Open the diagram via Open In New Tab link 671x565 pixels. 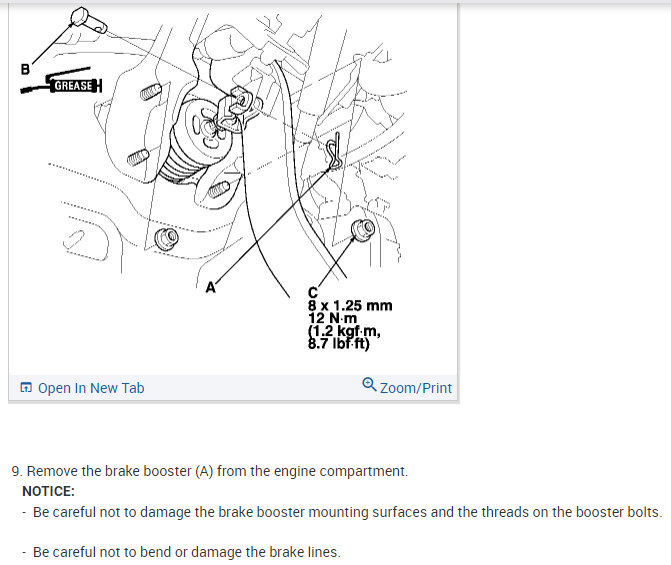click(x=91, y=388)
